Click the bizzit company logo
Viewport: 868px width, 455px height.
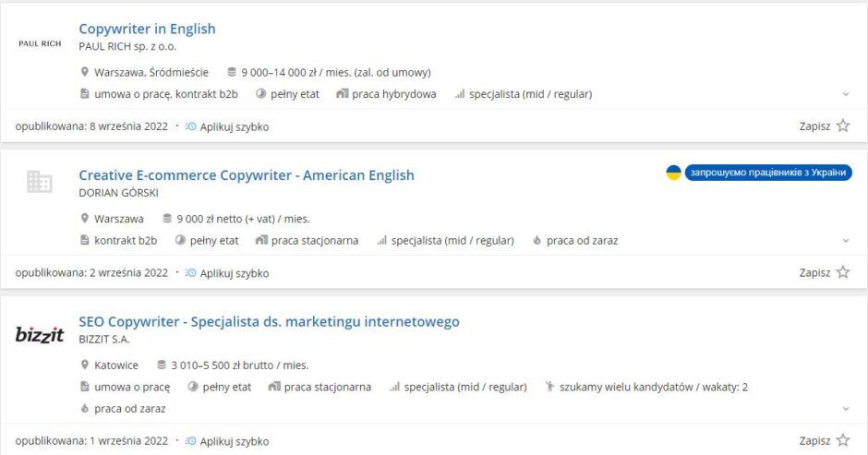coord(40,334)
